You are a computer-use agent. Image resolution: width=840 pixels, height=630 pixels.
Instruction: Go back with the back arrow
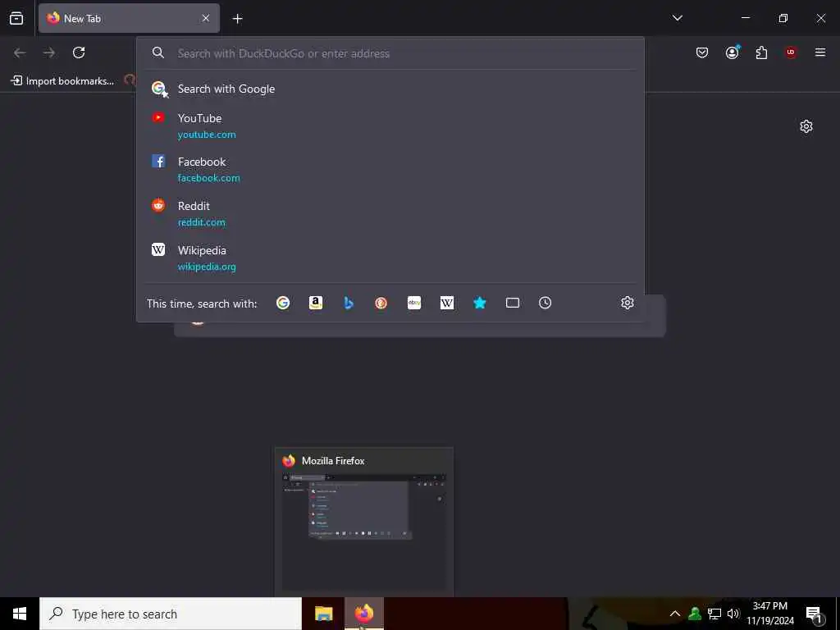click(20, 52)
